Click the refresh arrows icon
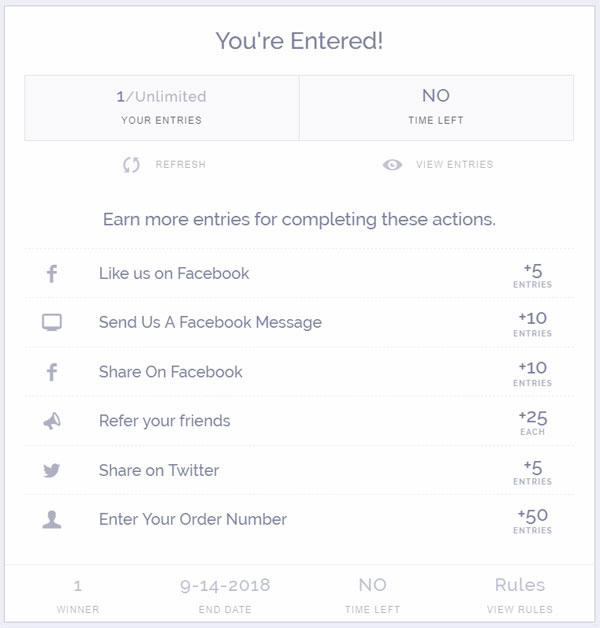The width and height of the screenshot is (600, 628). (131, 165)
